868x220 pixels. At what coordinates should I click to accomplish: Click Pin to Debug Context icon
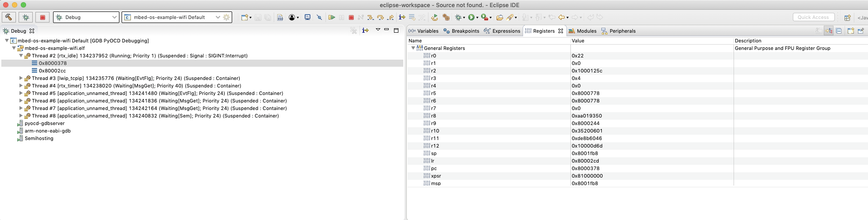point(860,30)
